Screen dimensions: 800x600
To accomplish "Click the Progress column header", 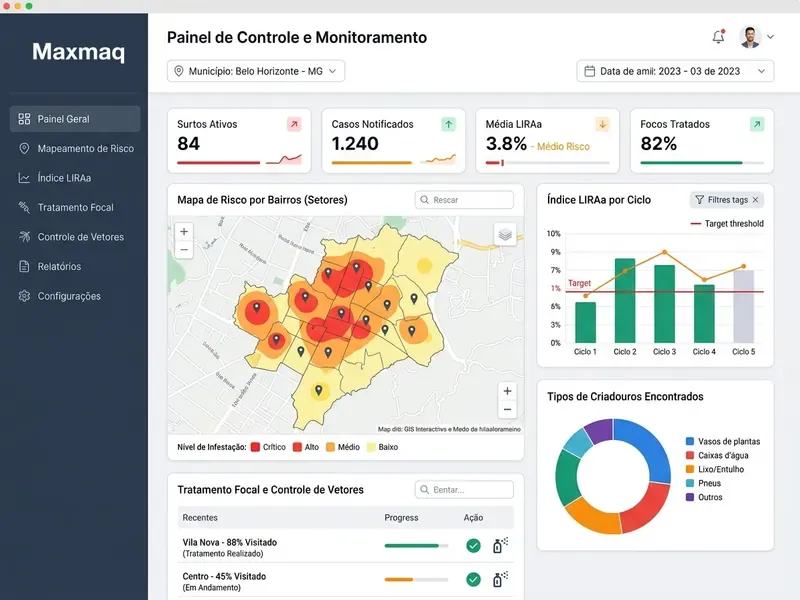I will click(401, 517).
